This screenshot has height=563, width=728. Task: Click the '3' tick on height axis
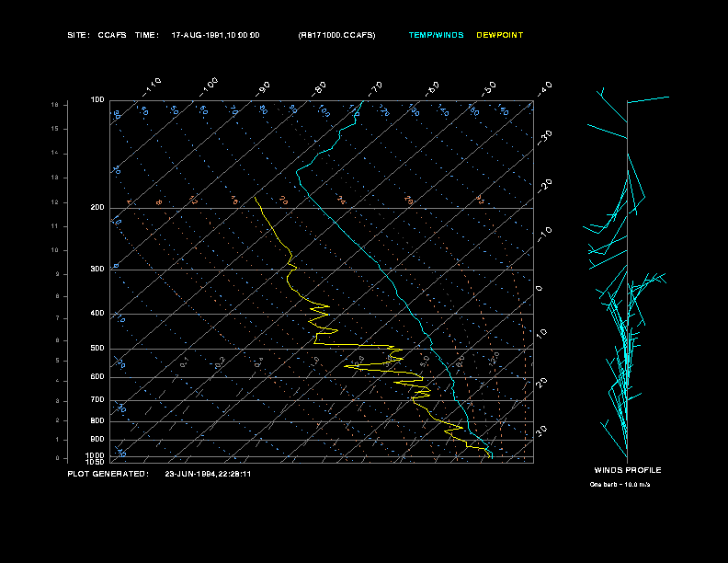(58, 401)
